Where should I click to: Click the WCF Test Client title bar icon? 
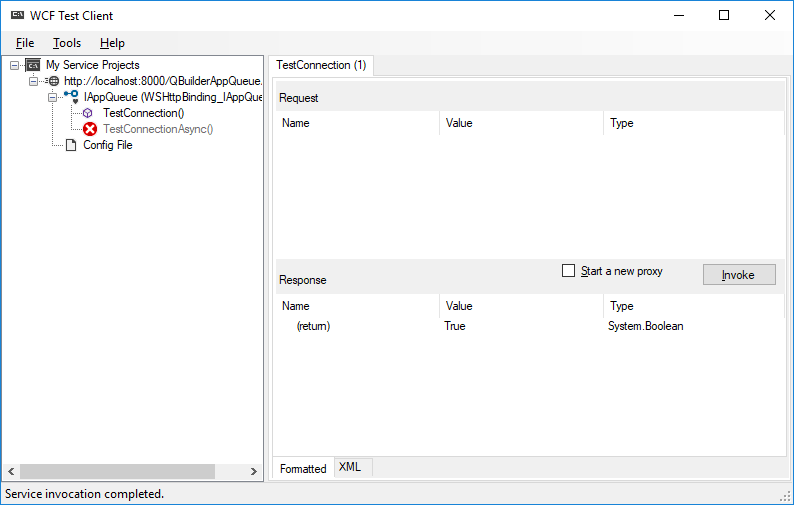coord(18,15)
